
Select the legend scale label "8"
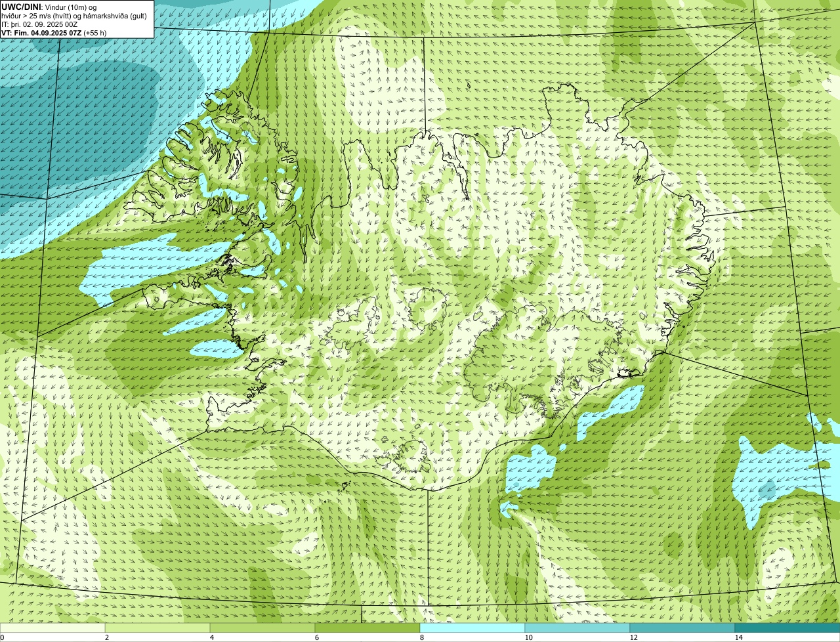click(x=421, y=637)
